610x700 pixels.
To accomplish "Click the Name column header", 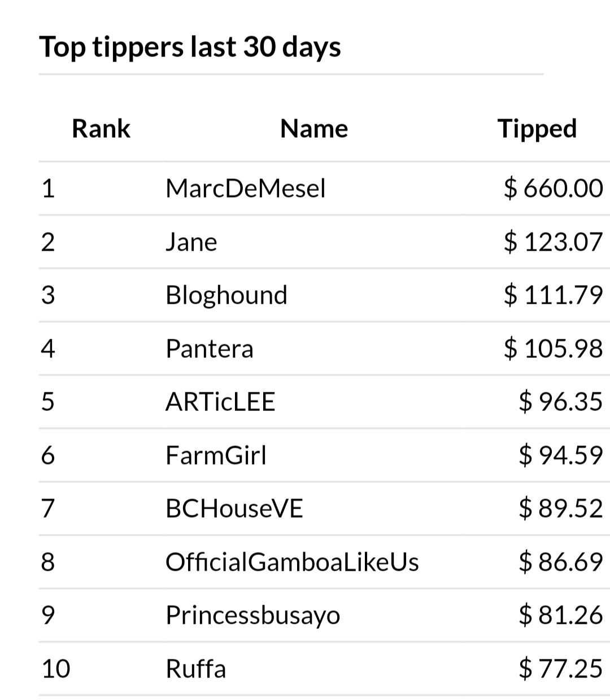I will 314,129.
